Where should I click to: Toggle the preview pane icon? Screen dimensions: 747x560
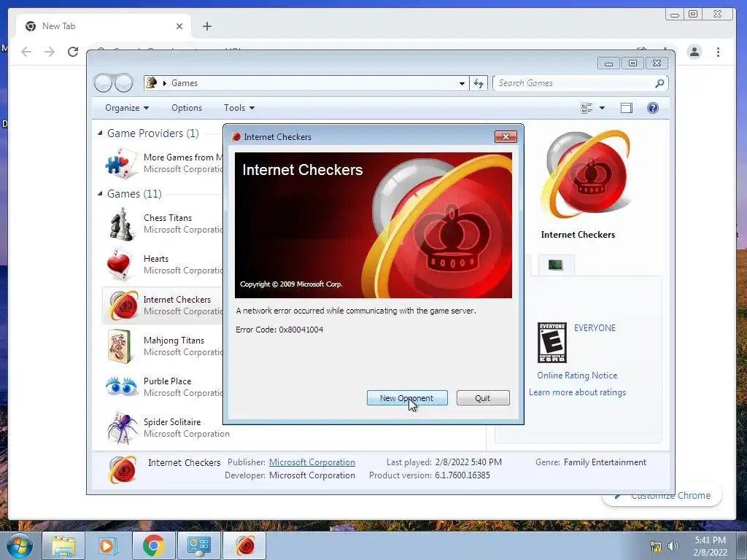pos(627,108)
